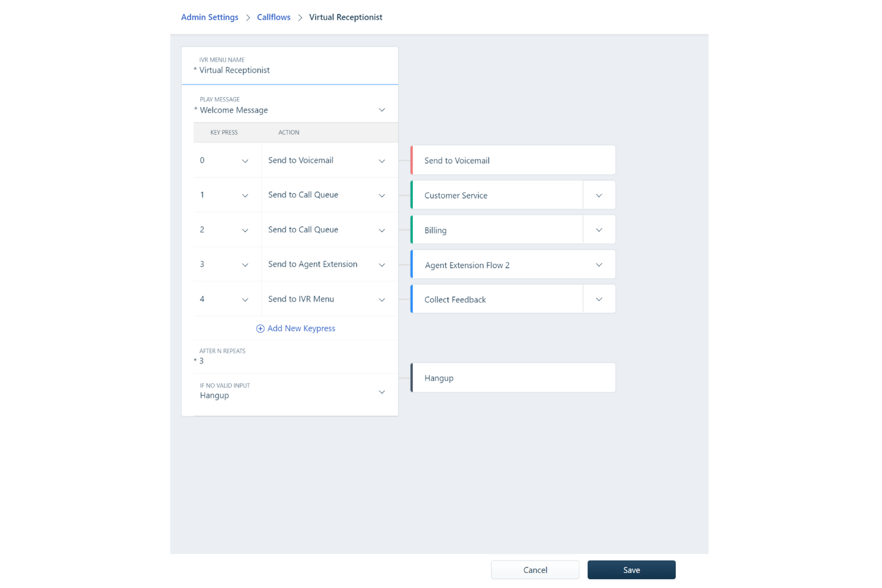Open the Agent Extension Flow 2 dropdown
Viewport: 882px width, 588px height.
click(x=599, y=265)
